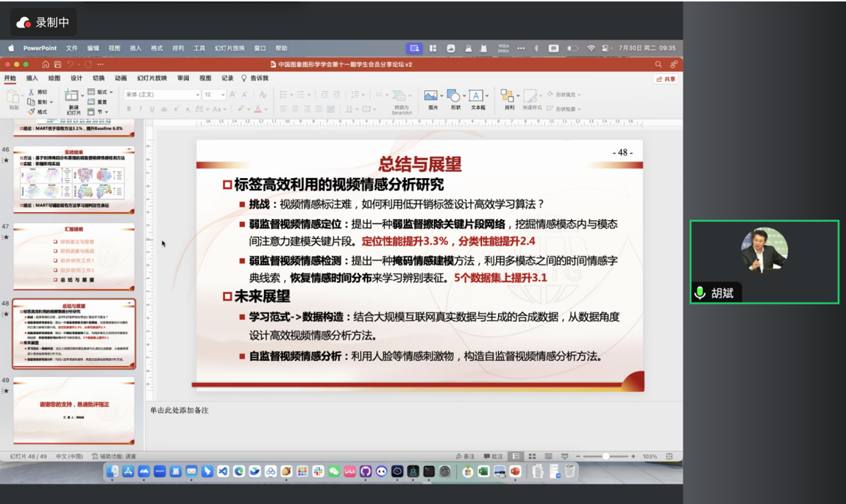This screenshot has height=504, width=846.
Task: Open the Animations (动画) ribbon tab
Action: tap(121, 78)
